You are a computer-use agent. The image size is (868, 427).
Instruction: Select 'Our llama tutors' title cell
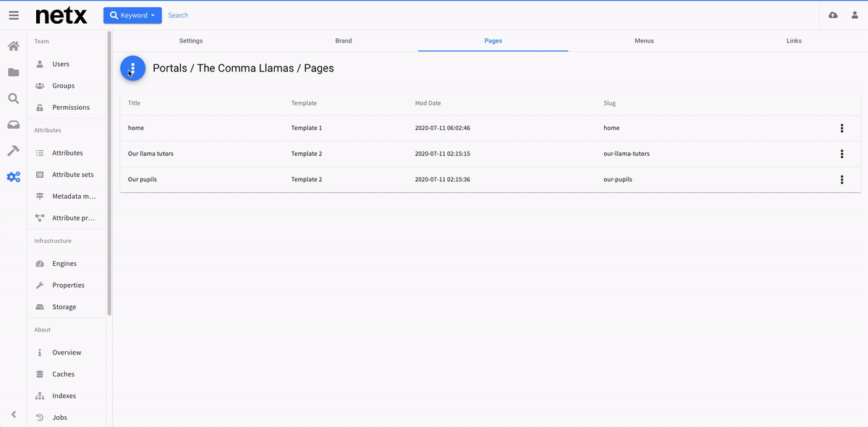(150, 154)
